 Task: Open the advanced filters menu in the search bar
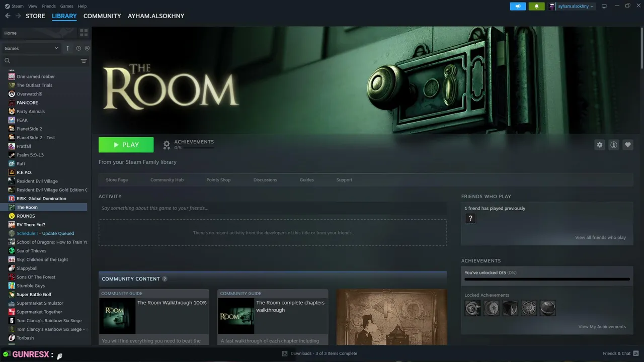tap(84, 61)
